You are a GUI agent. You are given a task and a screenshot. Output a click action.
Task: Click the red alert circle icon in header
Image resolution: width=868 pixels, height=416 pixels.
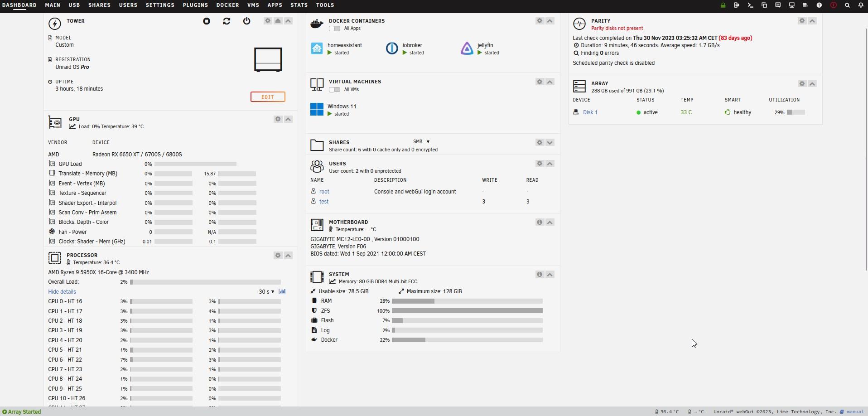[834, 5]
